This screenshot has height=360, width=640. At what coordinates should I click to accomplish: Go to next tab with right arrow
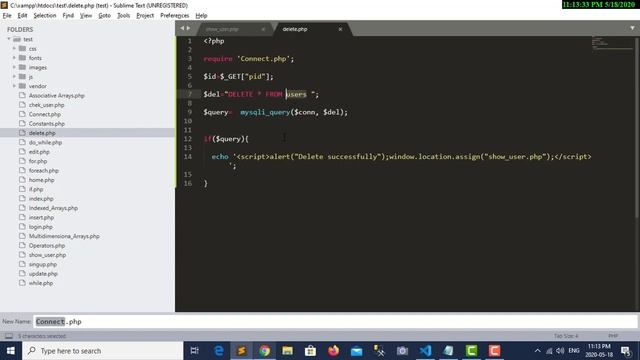click(x=189, y=28)
